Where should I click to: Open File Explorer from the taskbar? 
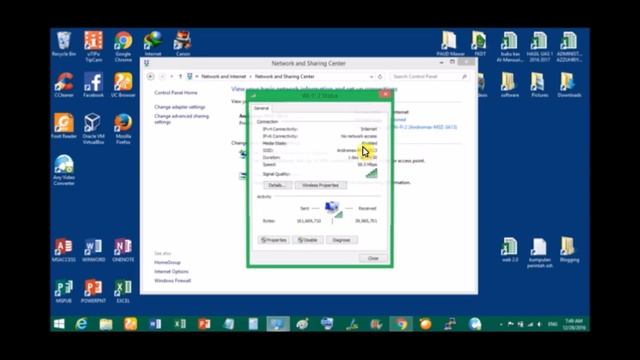pyautogui.click(x=106, y=324)
